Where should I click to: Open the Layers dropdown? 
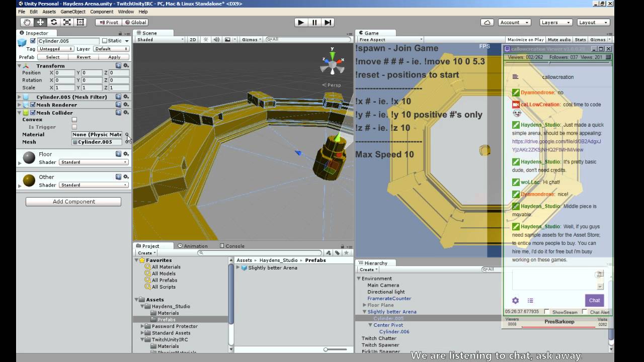coord(555,22)
